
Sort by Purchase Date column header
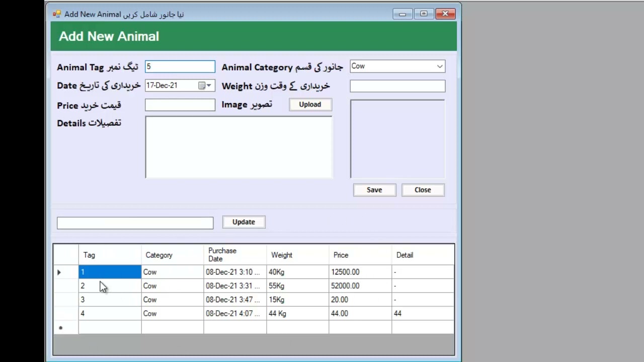click(235, 255)
